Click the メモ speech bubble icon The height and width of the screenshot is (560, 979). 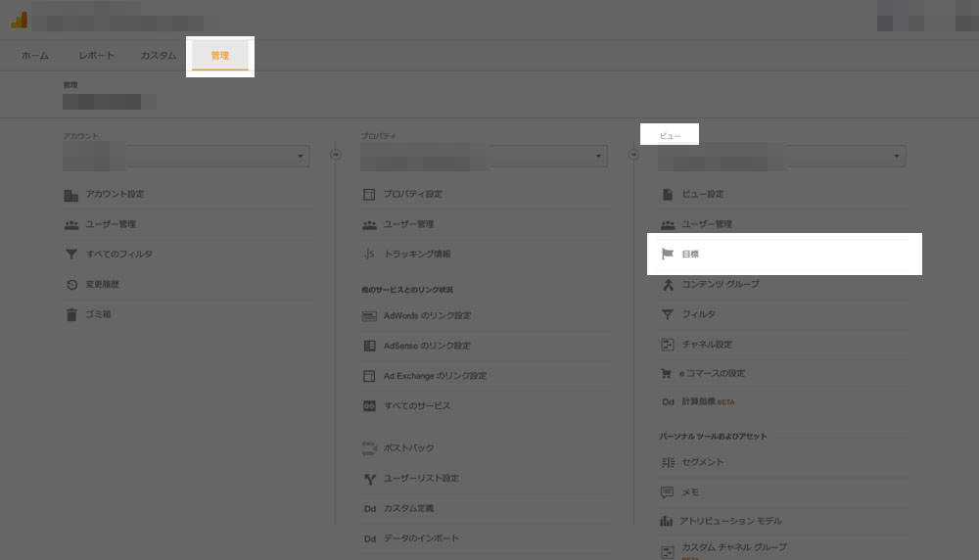(x=667, y=492)
